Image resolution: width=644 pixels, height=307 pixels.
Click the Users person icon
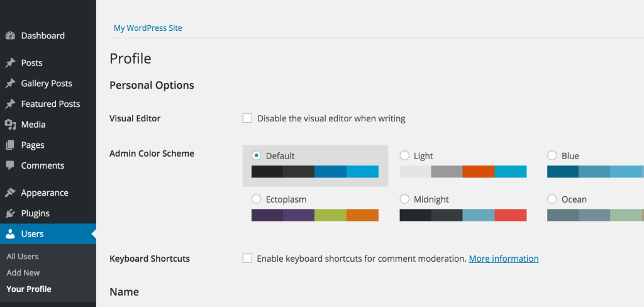(x=10, y=234)
